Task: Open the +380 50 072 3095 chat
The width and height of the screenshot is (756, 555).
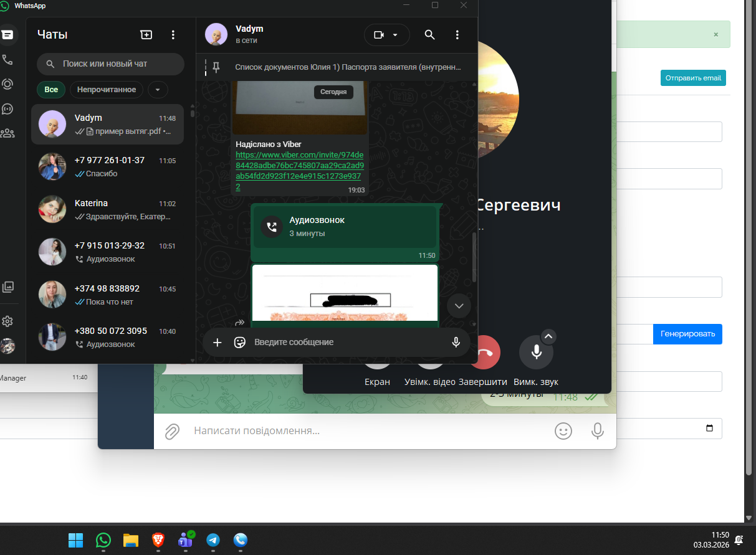Action: tap(107, 337)
